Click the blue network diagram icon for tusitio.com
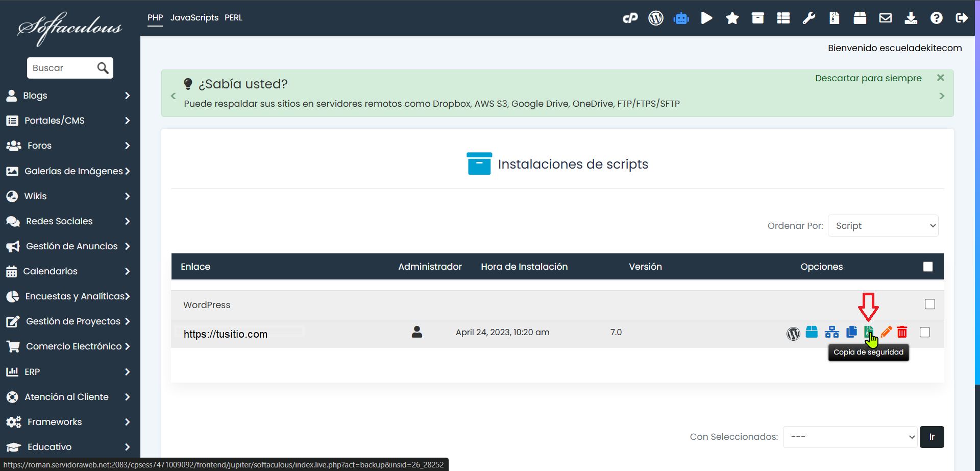Viewport: 980px width, 471px height. tap(832, 332)
